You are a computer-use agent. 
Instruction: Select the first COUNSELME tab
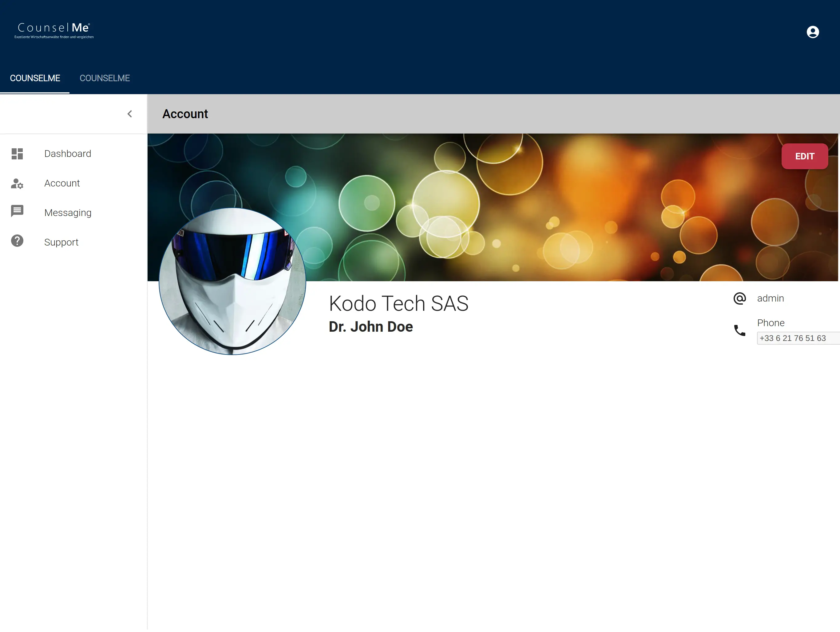click(35, 78)
